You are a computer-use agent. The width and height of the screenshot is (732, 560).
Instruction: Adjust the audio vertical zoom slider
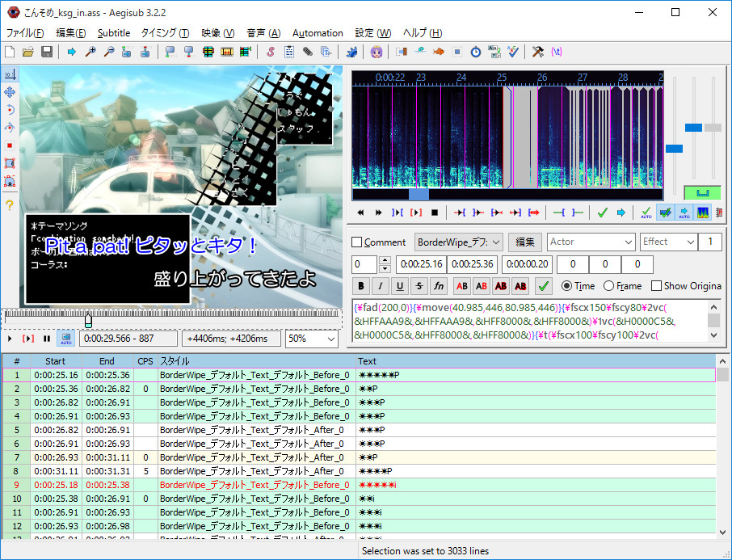pyautogui.click(x=693, y=128)
